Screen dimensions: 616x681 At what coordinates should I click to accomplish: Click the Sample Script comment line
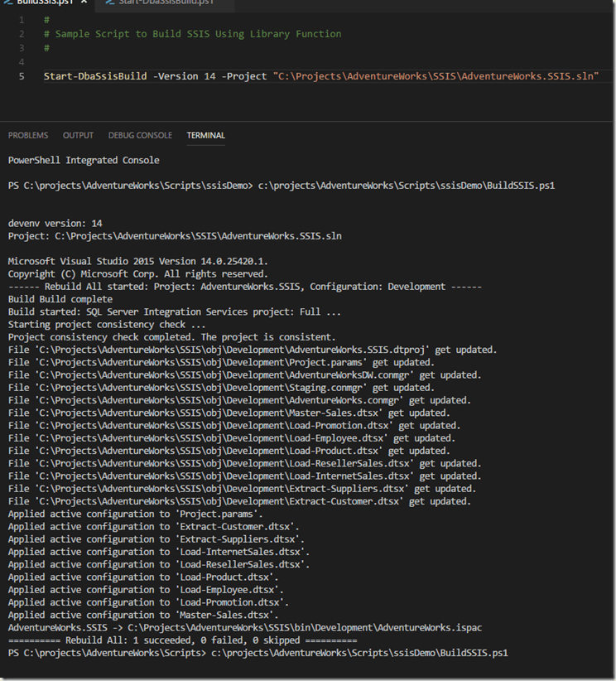pyautogui.click(x=193, y=34)
